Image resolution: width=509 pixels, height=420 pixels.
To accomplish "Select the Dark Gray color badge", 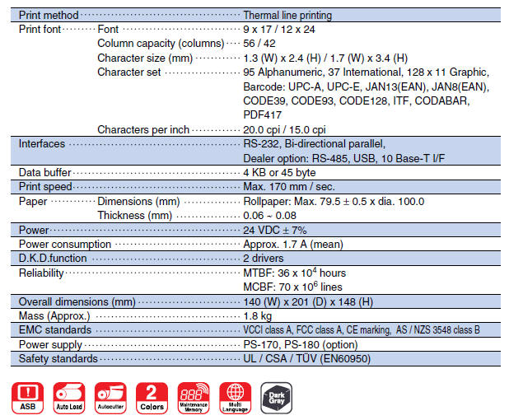I will click(x=276, y=396).
